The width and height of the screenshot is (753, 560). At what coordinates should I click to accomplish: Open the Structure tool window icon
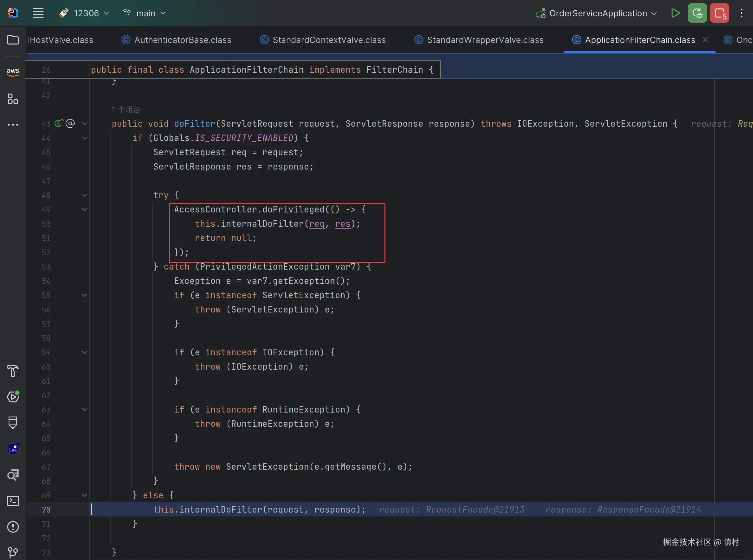point(13,99)
